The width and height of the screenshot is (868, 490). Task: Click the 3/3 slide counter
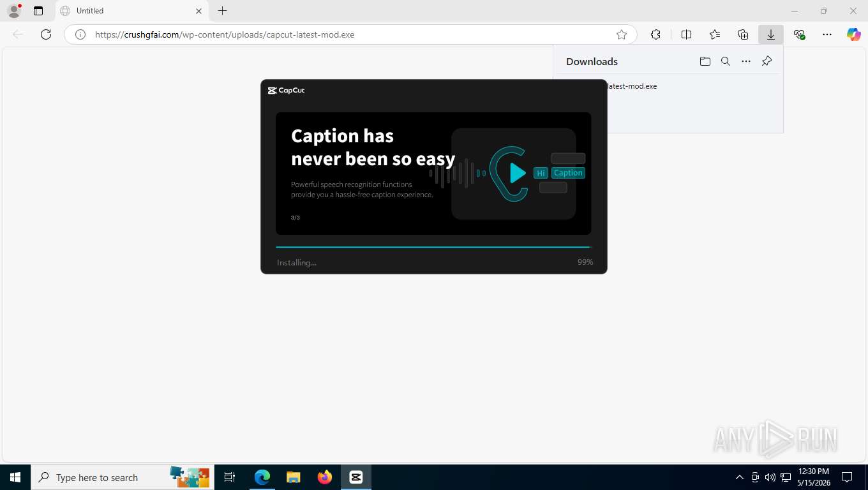[x=296, y=218]
